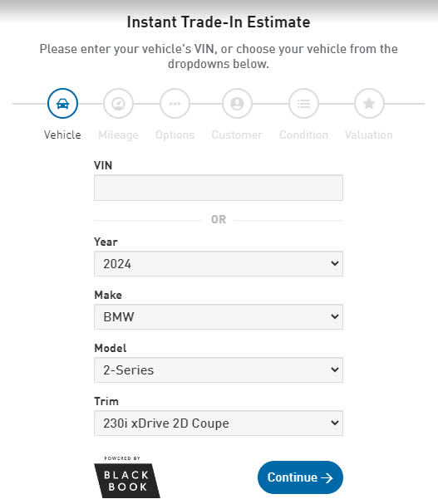Click the Continue button

(x=300, y=477)
